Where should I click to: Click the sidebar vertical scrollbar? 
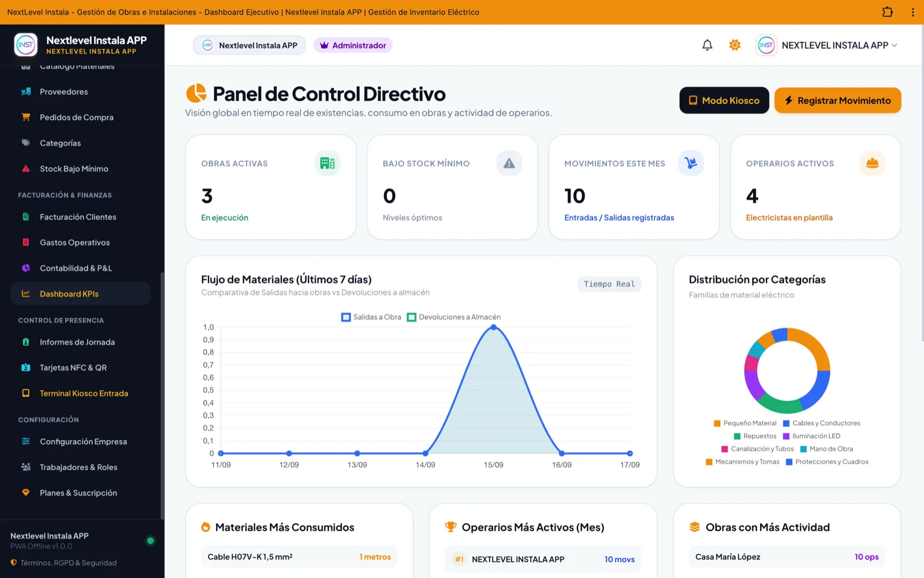click(x=162, y=396)
